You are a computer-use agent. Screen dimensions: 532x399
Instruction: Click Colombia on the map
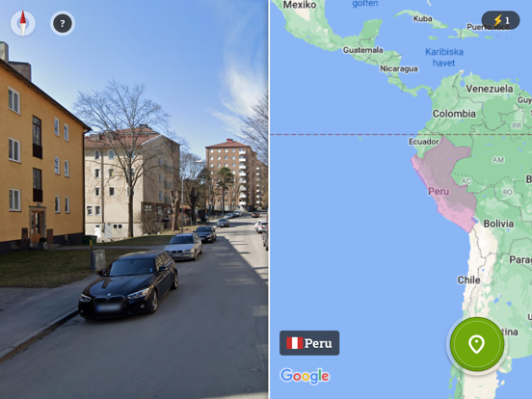454,114
